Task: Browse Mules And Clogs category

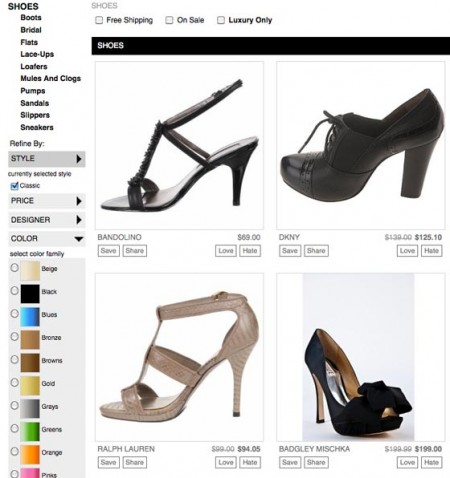Action: pos(51,79)
